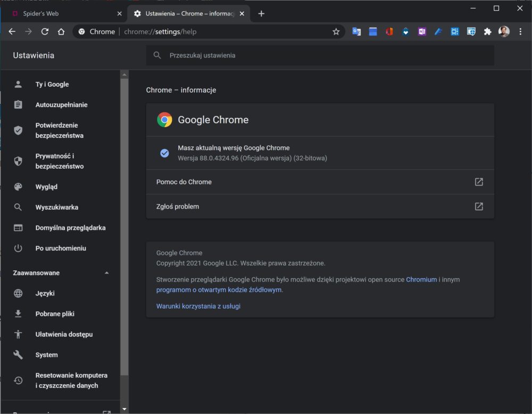This screenshot has width=532, height=414.
Task: Click the power icon beside Po uruchomieniu
Action: [18, 248]
